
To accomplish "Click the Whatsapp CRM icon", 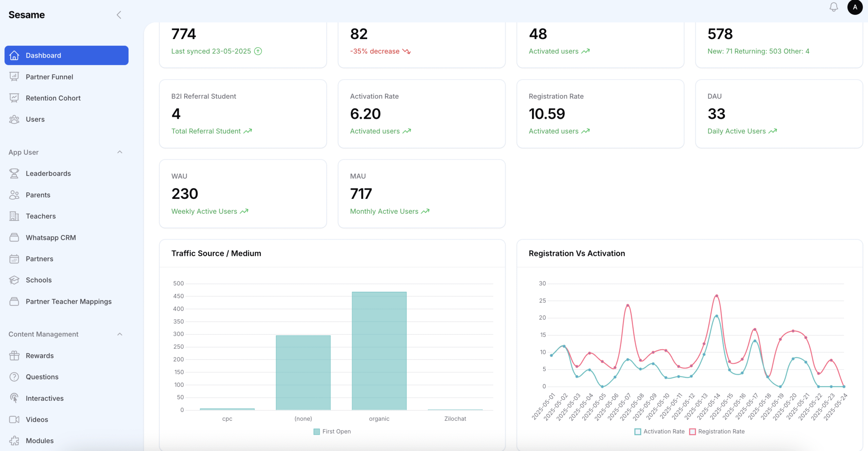I will coord(14,238).
